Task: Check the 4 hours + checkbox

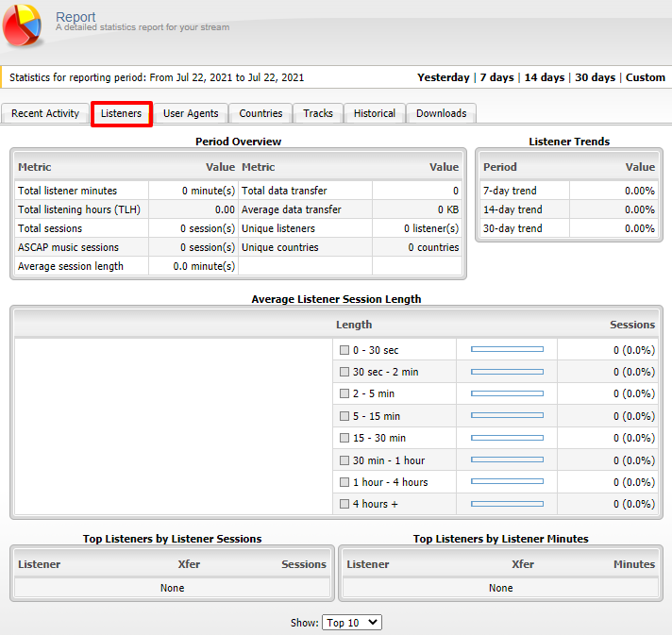Action: pos(344,504)
